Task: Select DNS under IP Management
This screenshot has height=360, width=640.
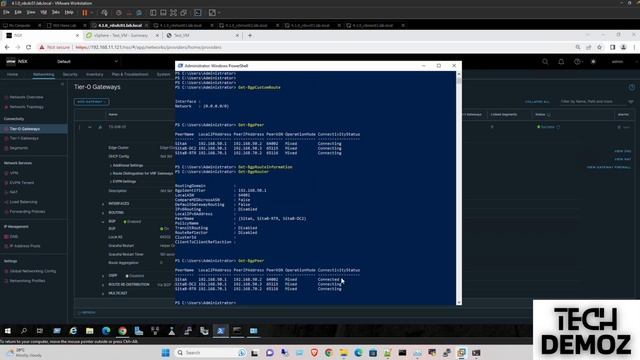Action: click(x=14, y=237)
